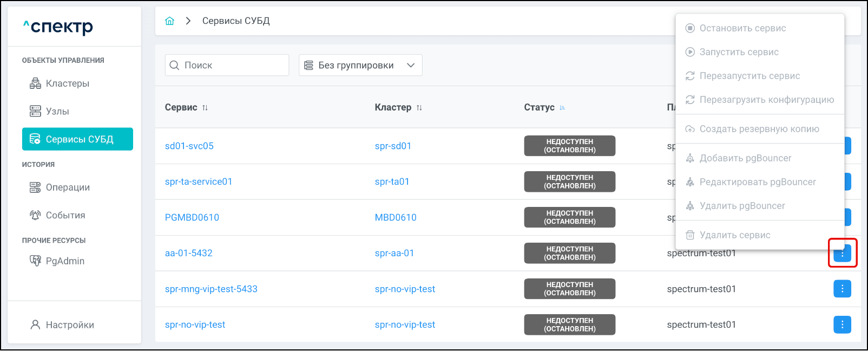Viewport: 868px width, 351px height.
Task: Choose Добавить pgBouncer menu entry
Action: [745, 158]
